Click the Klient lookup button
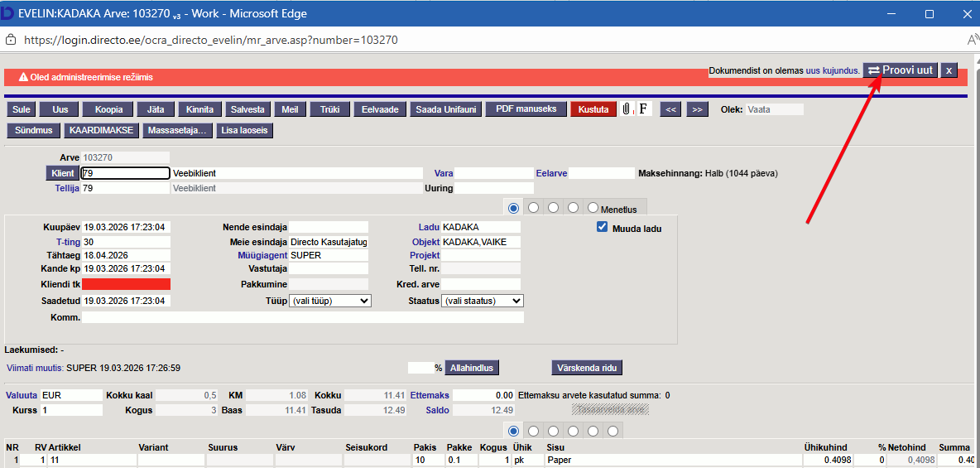This screenshot has height=468, width=980. click(62, 173)
